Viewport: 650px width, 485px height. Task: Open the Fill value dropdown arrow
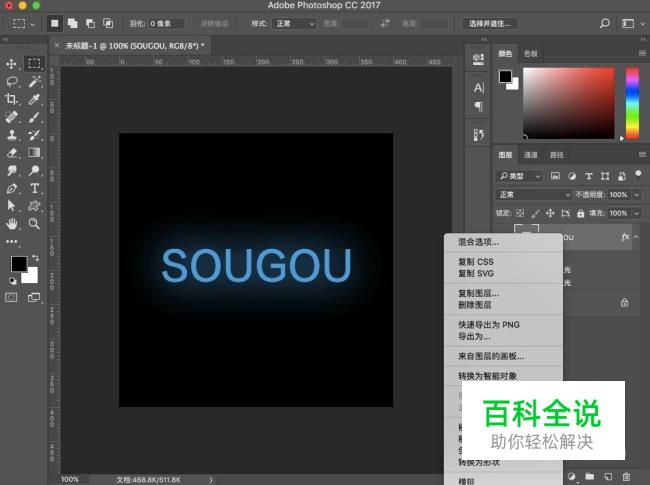(x=637, y=213)
